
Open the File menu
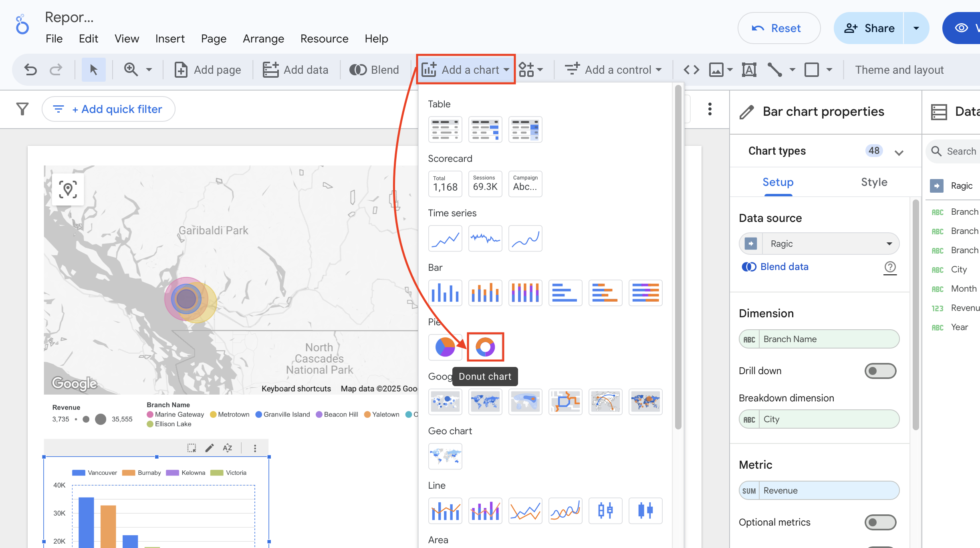tap(54, 39)
